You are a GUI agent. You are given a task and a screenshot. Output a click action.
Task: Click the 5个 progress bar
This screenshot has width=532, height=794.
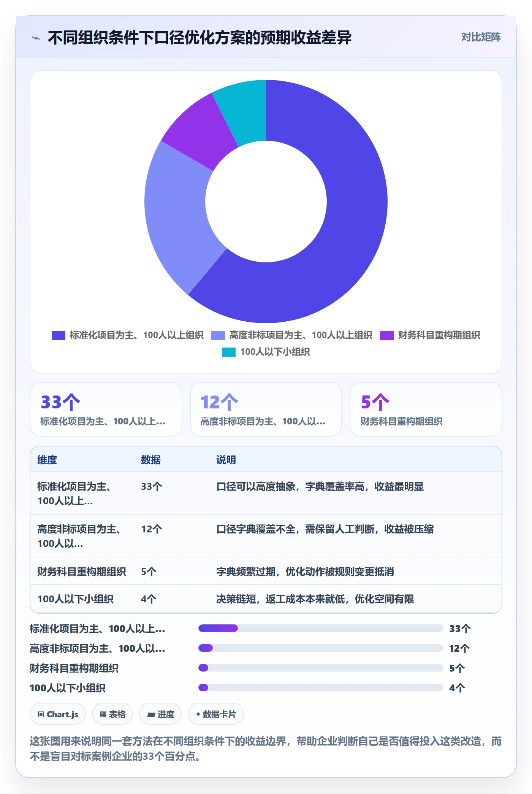pos(320,668)
